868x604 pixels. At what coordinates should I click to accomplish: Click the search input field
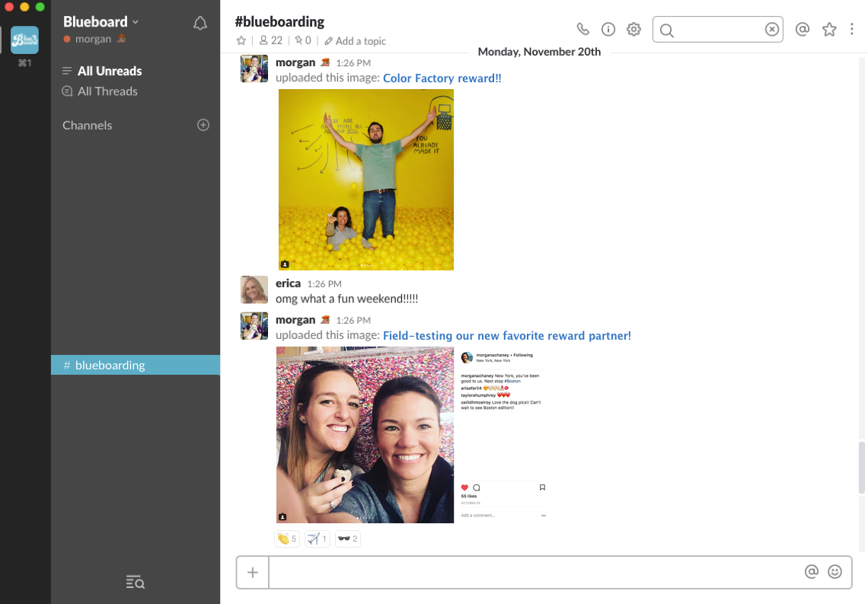pos(719,30)
